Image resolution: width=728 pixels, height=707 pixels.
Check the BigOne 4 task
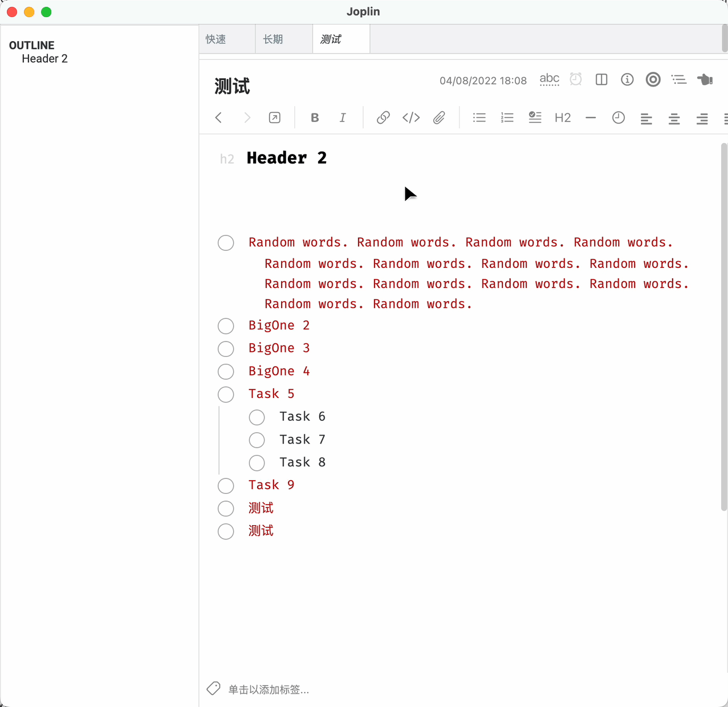pyautogui.click(x=226, y=372)
